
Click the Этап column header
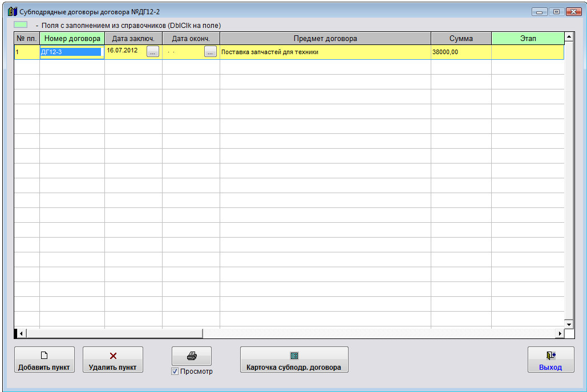pyautogui.click(x=528, y=39)
